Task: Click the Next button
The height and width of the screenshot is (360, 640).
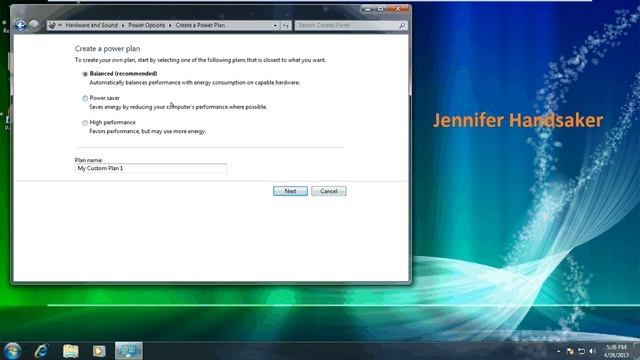Action: coord(290,191)
